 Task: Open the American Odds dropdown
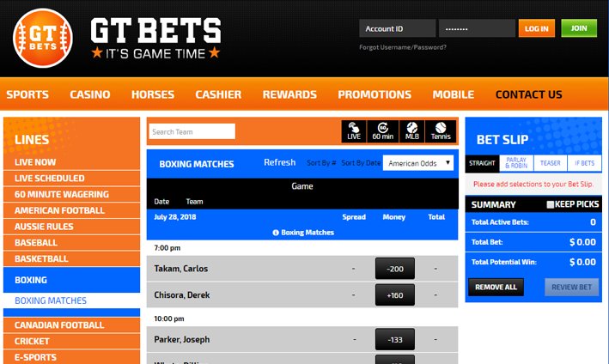click(x=418, y=163)
